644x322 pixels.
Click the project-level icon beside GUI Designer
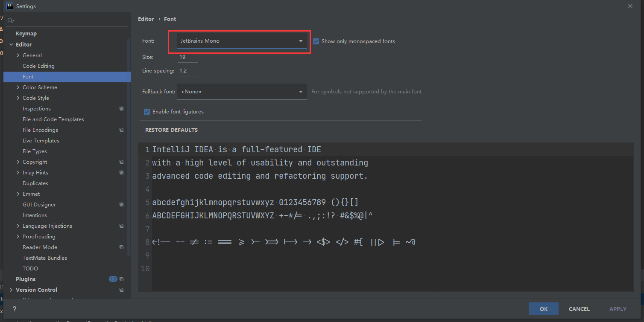[122, 205]
